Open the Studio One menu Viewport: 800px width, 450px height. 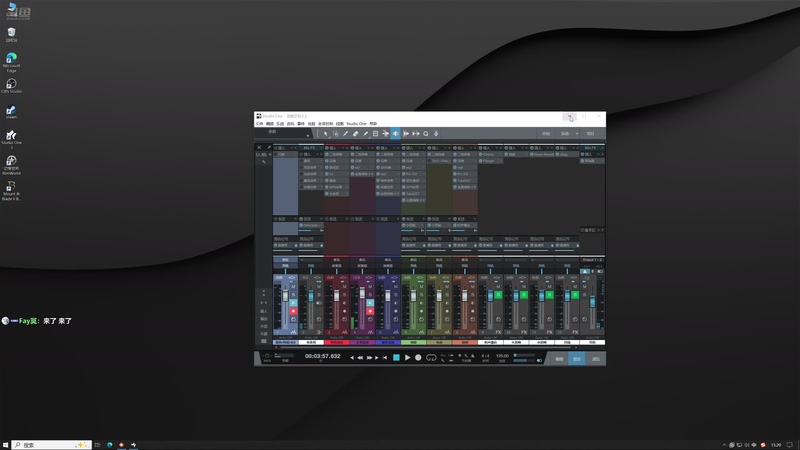pyautogui.click(x=357, y=123)
